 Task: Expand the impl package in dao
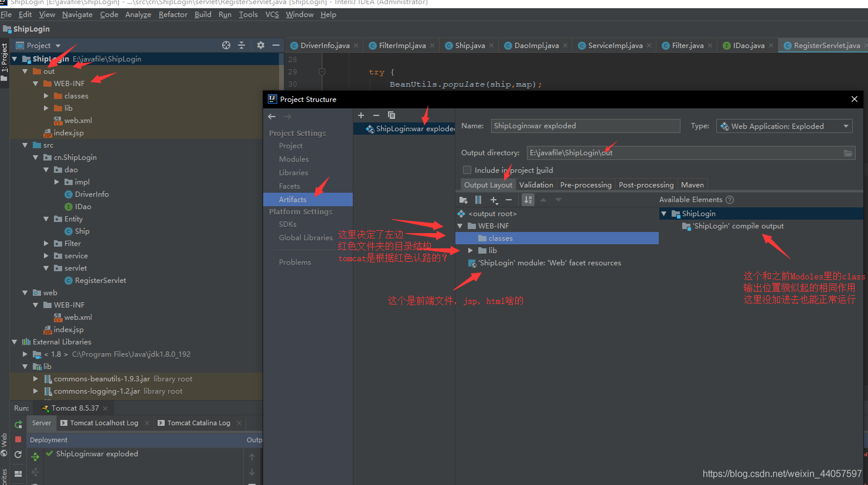57,182
